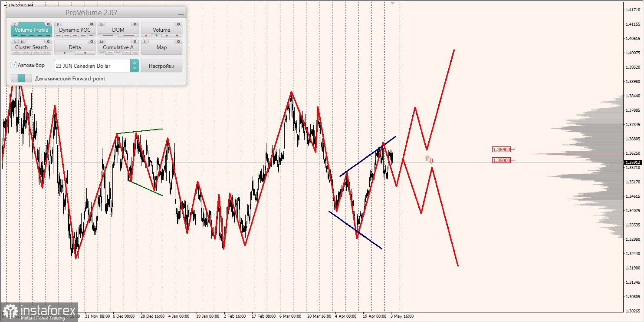The width and height of the screenshot is (644, 322).
Task: Toggle green dot segment under Delta
Action: tap(65, 53)
